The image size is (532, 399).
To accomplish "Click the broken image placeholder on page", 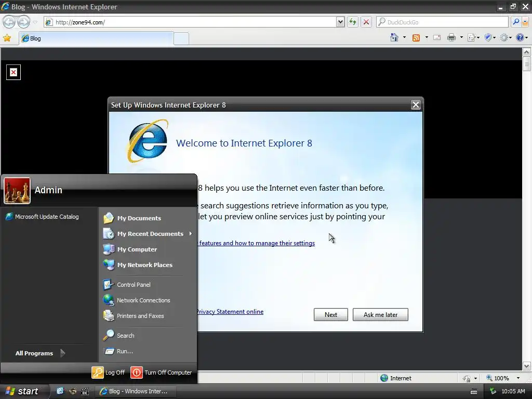I will [x=14, y=72].
